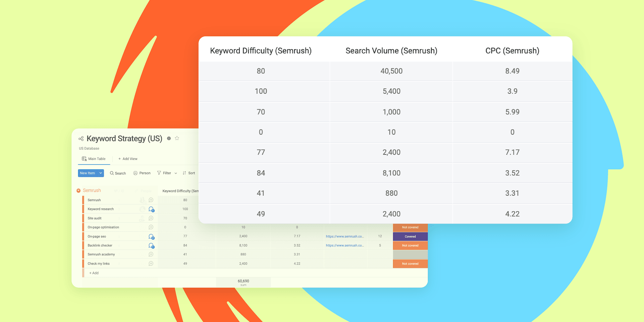Click the Covered status in On-page seo row
644x322 pixels.
pyautogui.click(x=410, y=236)
